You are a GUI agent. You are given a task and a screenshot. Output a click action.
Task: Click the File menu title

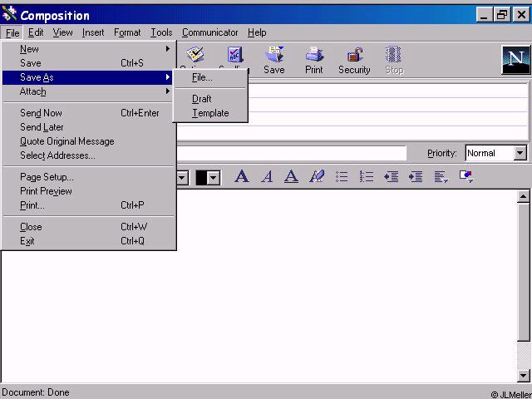12,33
